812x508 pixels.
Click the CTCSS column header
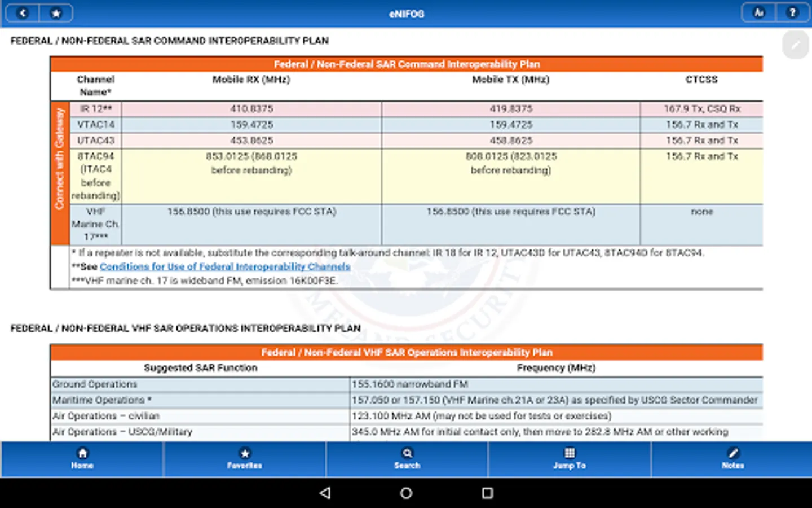point(702,80)
